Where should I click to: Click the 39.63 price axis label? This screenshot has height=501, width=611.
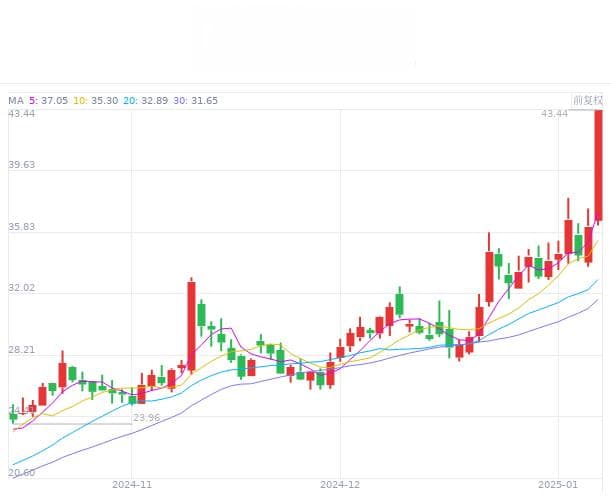point(21,164)
